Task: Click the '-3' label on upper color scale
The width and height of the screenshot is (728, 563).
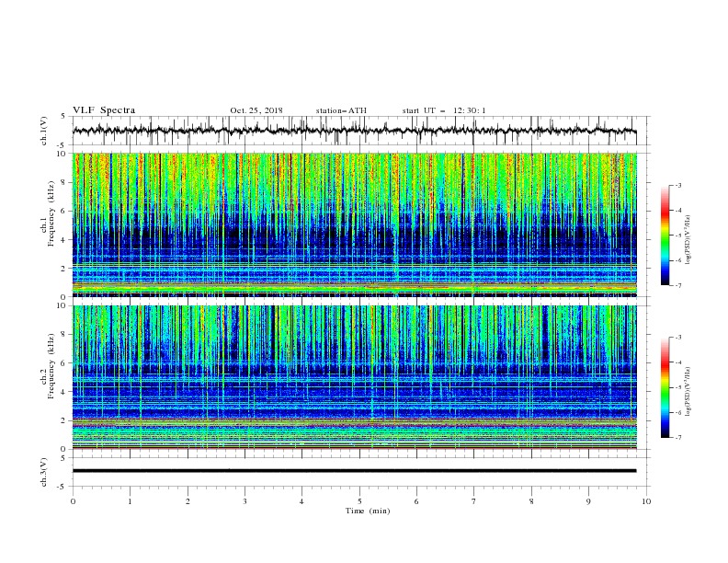Action: (678, 185)
